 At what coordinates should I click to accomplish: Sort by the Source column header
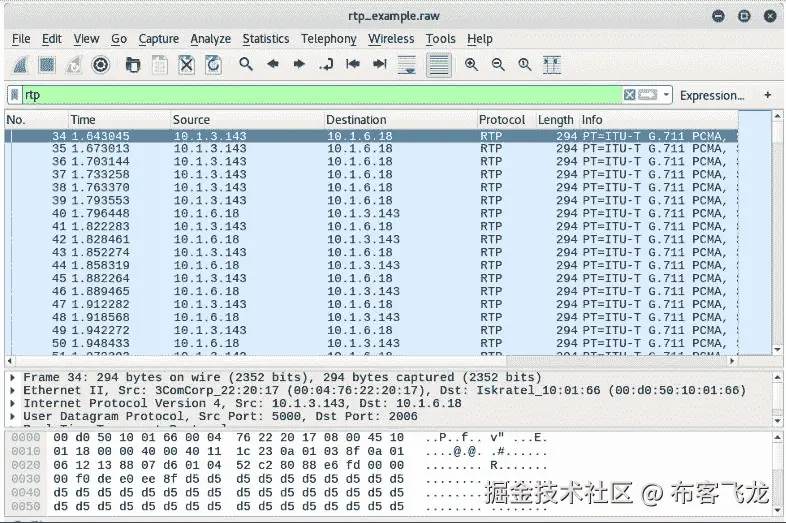tap(247, 120)
